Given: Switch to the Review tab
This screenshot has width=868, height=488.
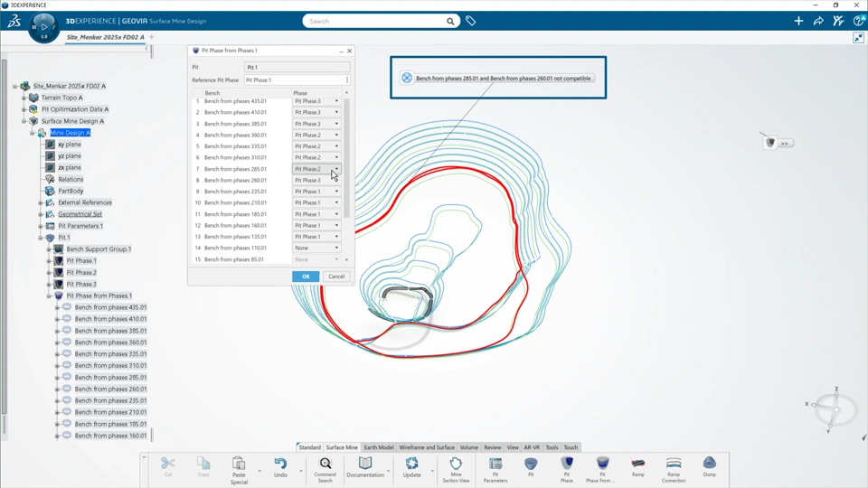Looking at the screenshot, I should (493, 447).
